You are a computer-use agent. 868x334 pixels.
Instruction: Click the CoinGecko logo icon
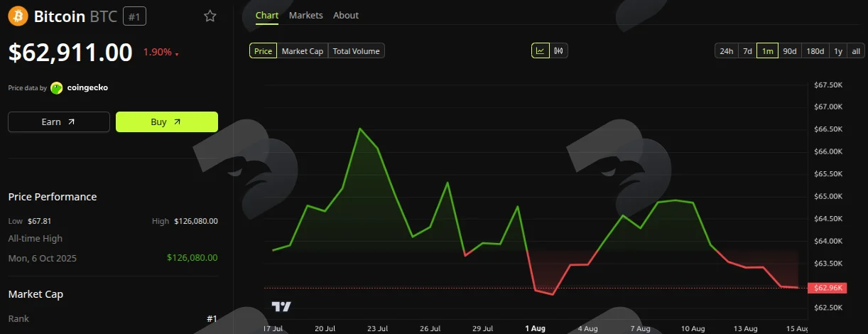coord(57,87)
